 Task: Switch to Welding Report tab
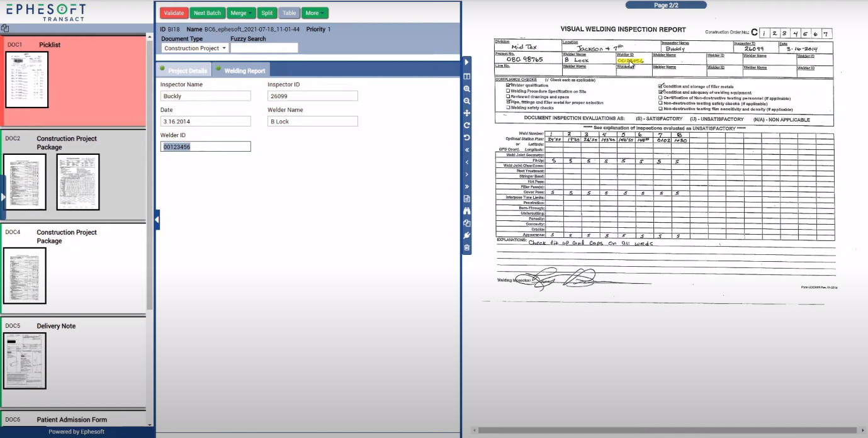coord(241,70)
